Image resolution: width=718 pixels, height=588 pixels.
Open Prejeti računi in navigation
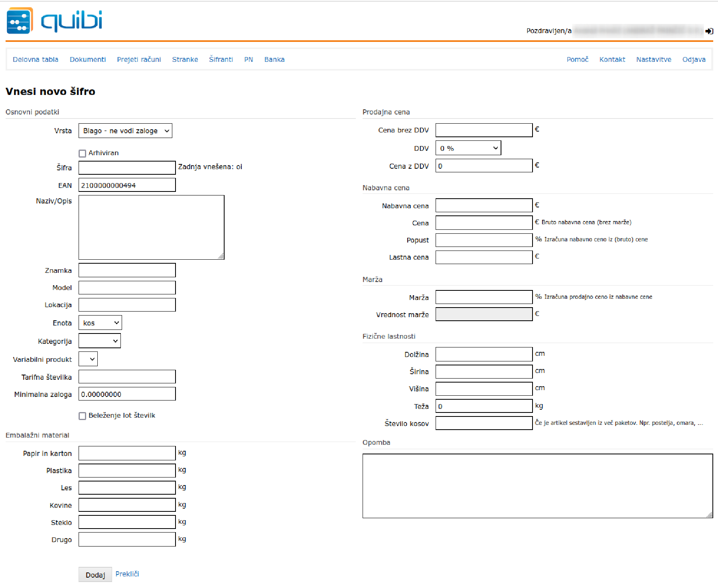click(x=139, y=59)
